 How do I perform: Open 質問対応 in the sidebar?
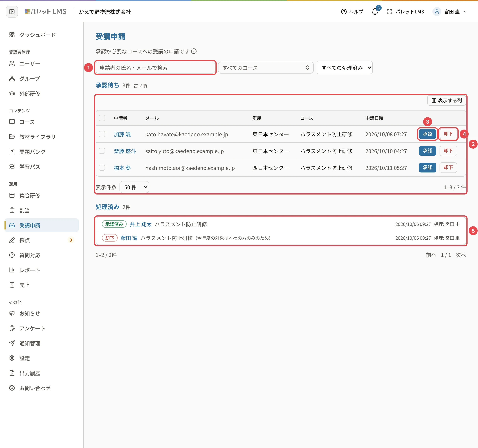(42, 255)
